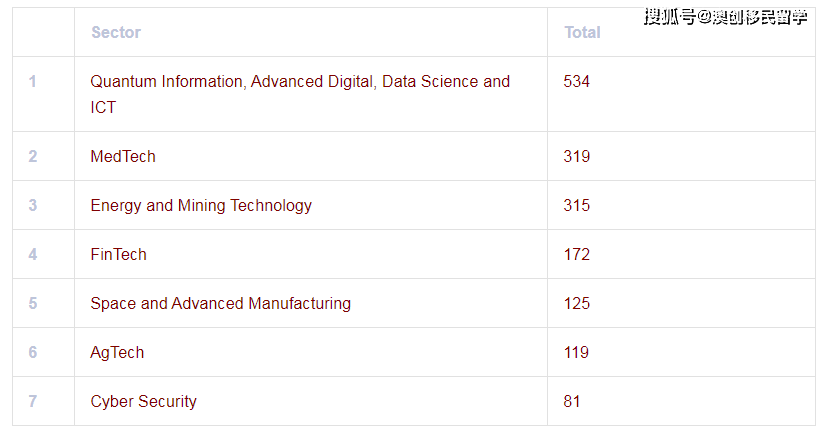This screenshot has width=824, height=434.
Task: Click the total value 319
Action: [577, 156]
